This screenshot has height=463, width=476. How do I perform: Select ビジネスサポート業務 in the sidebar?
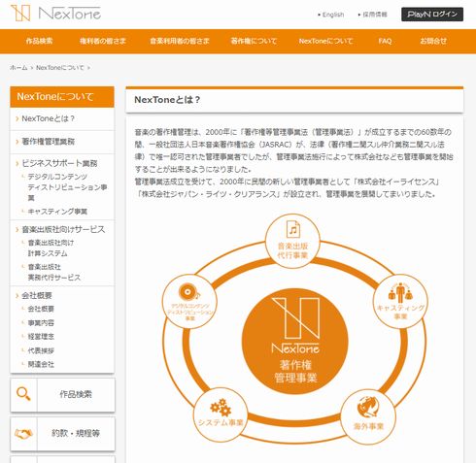coord(59,163)
